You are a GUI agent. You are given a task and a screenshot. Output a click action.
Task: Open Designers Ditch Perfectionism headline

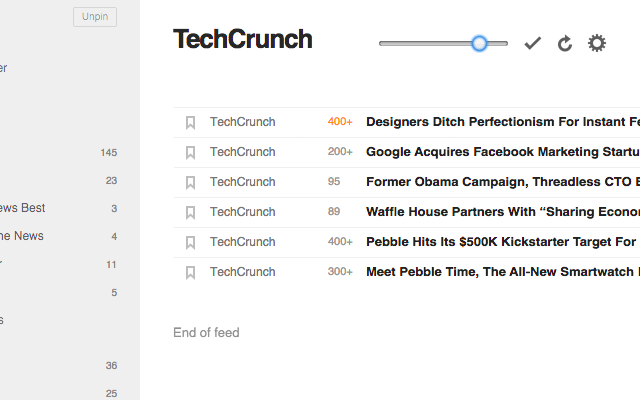coord(503,122)
